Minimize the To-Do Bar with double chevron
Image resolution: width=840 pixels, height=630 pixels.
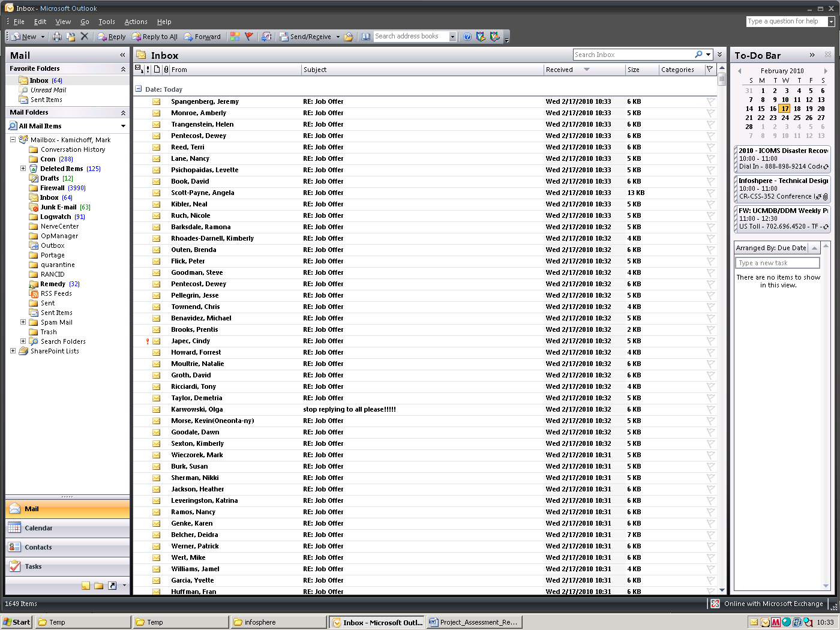click(x=812, y=55)
